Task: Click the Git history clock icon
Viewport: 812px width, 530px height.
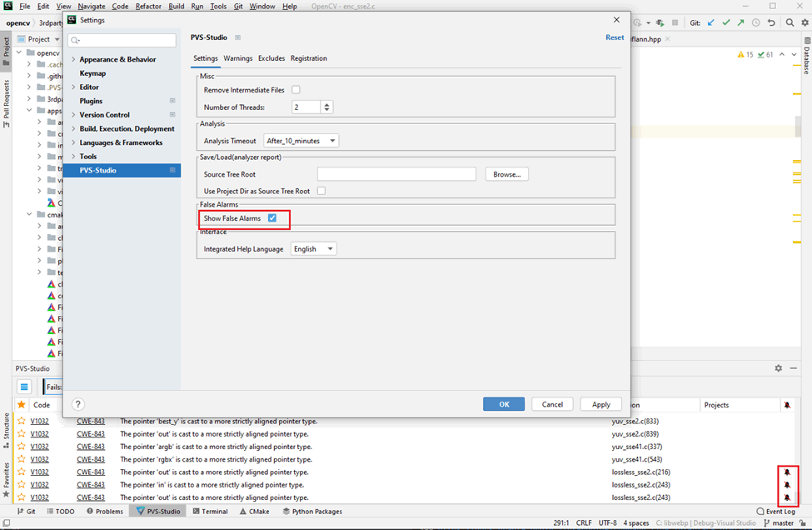Action: point(756,22)
